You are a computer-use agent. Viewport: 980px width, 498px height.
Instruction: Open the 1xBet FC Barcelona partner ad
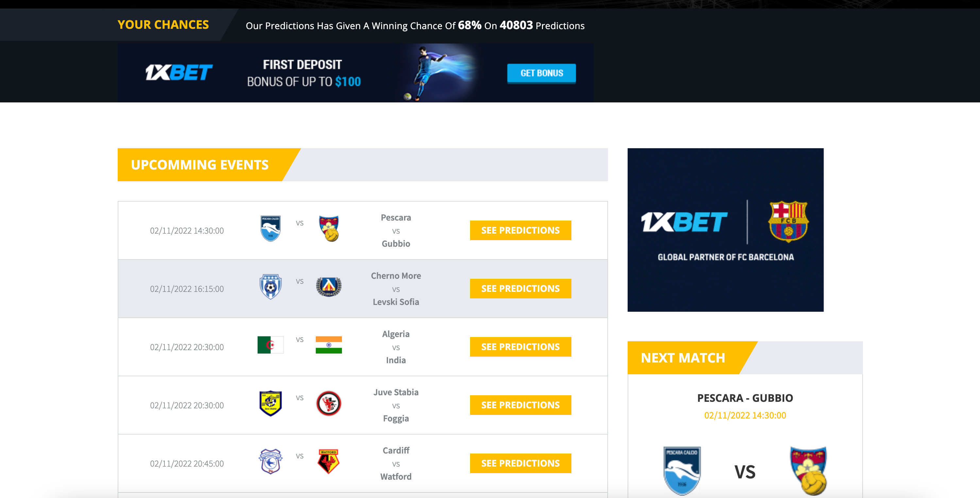(725, 230)
